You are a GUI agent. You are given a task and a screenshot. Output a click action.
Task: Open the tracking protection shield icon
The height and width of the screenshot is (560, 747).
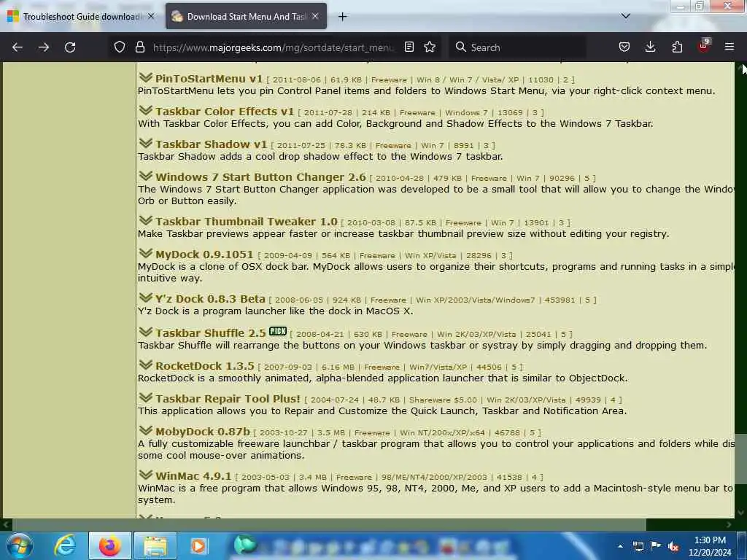[x=120, y=47]
